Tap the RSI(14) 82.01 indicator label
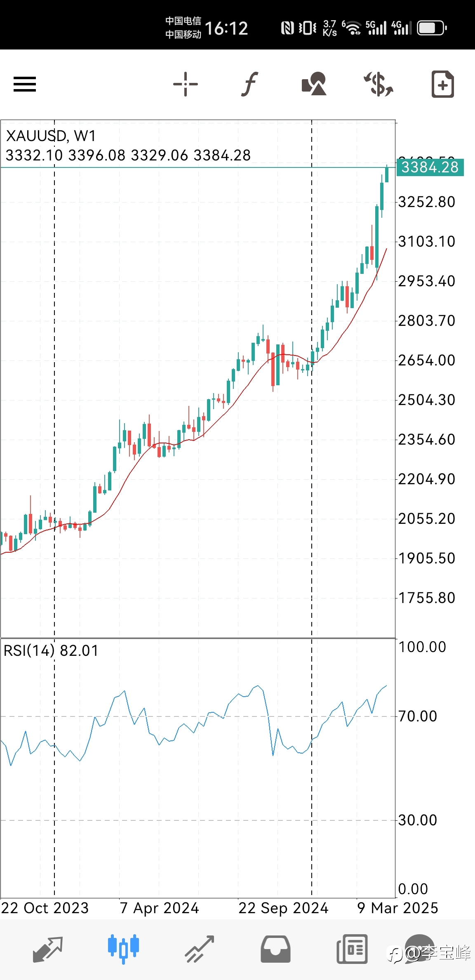Screen dimensions: 475x980 (51, 651)
